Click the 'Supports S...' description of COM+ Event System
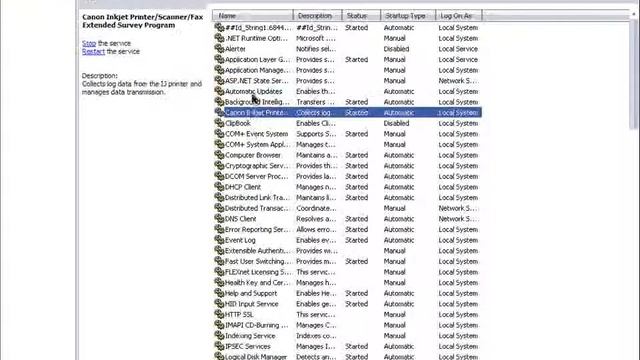Image resolution: width=640 pixels, height=360 pixels. (x=316, y=134)
